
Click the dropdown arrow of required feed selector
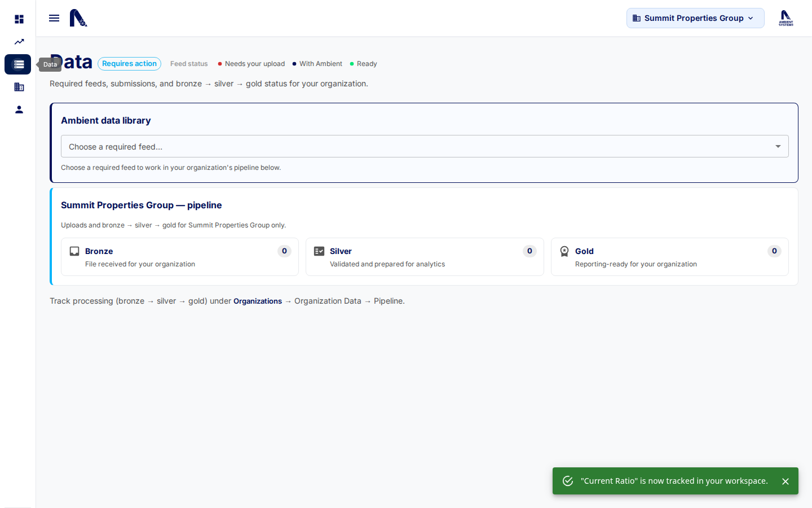pos(778,146)
